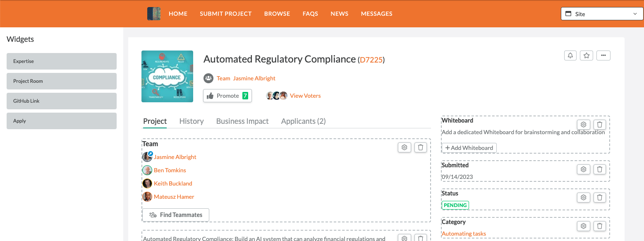The height and width of the screenshot is (241, 644).
Task: Click the Find Teammates button
Action: coord(176,215)
